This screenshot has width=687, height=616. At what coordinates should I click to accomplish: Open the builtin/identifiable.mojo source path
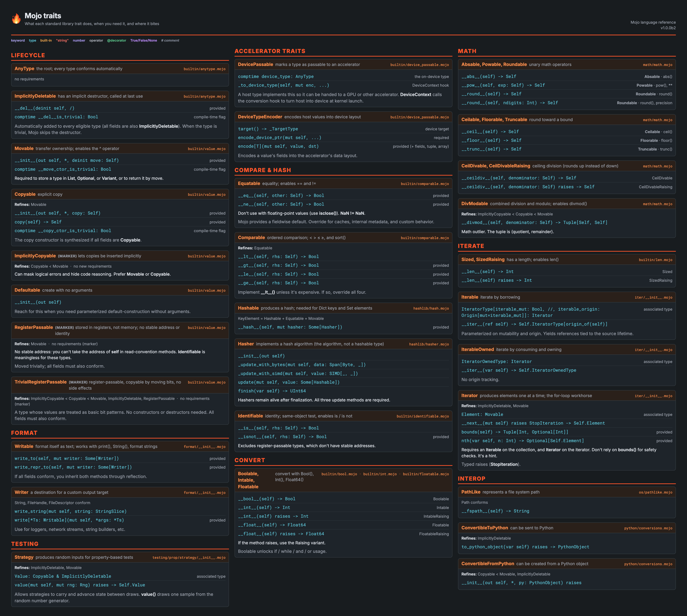(x=423, y=416)
